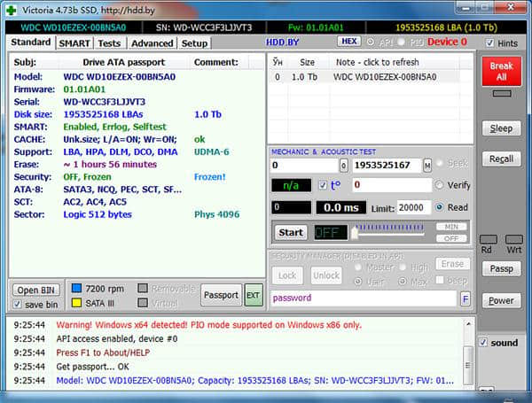Uncheck the sound checkbox
The image size is (532, 403).
[x=483, y=343]
